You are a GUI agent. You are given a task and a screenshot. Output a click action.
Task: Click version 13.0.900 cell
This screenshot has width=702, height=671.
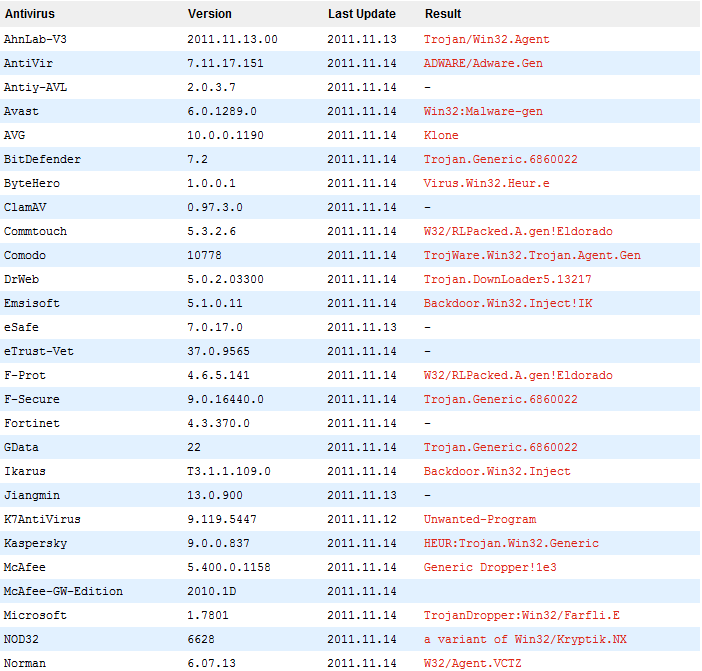click(215, 496)
